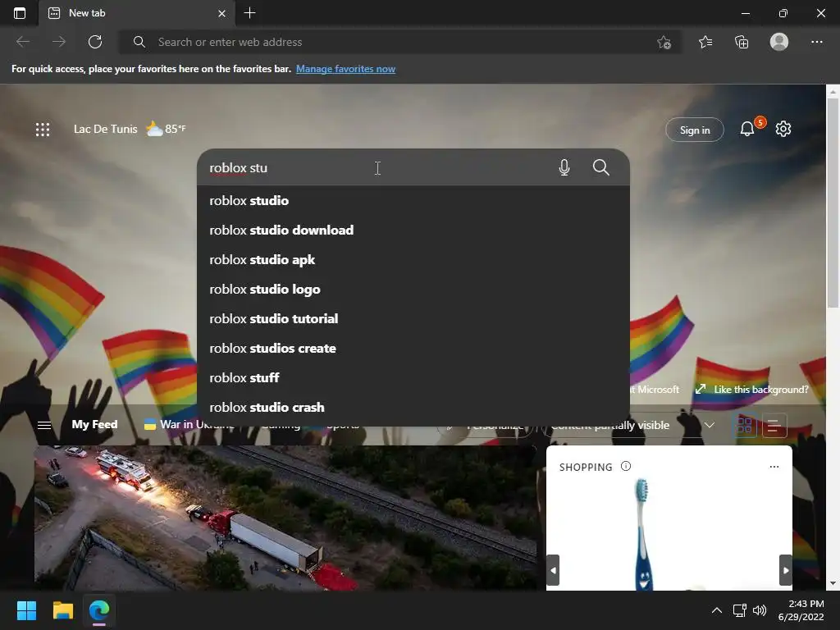
Task: Open Lac De Tunis weather
Action: point(130,129)
